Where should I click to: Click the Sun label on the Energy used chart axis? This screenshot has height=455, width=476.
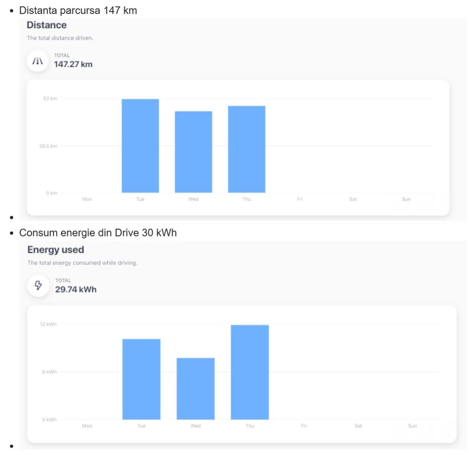pyautogui.click(x=412, y=426)
